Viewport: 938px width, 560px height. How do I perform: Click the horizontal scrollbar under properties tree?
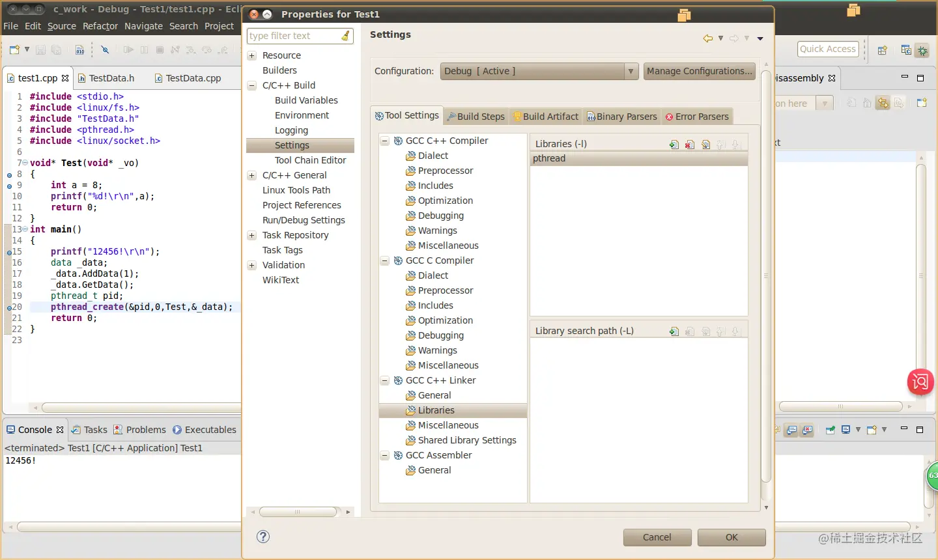[298, 512]
